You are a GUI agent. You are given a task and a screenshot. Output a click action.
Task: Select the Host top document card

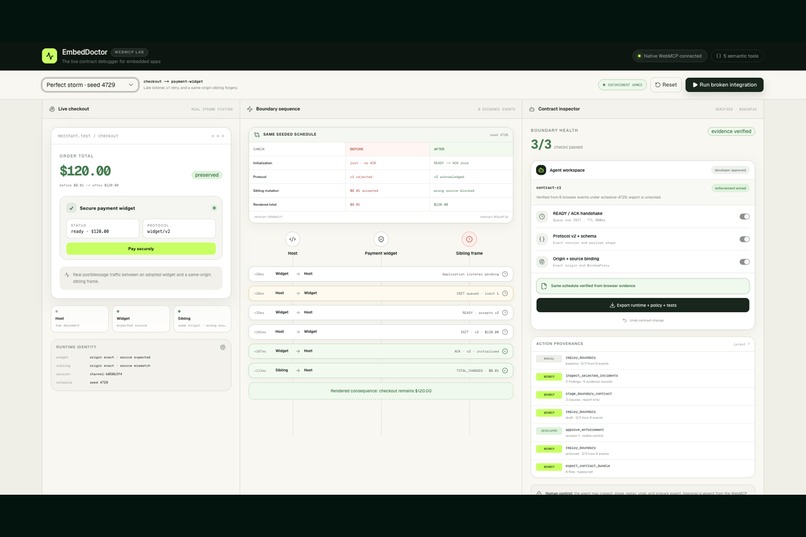tap(80, 319)
